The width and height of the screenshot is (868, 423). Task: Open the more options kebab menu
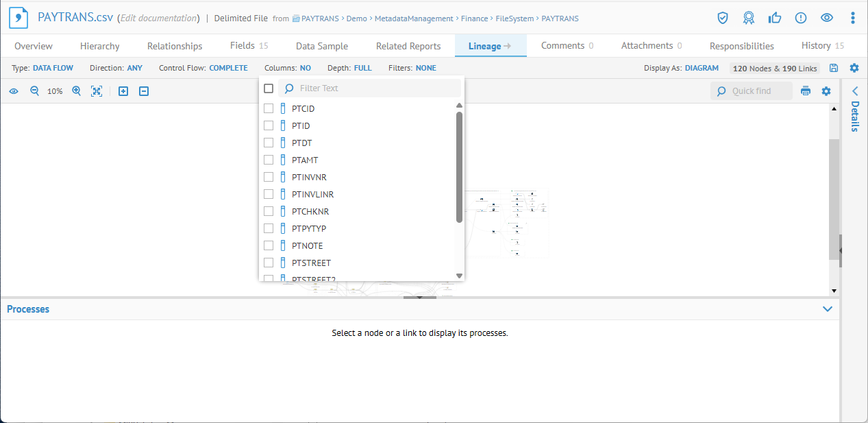853,18
